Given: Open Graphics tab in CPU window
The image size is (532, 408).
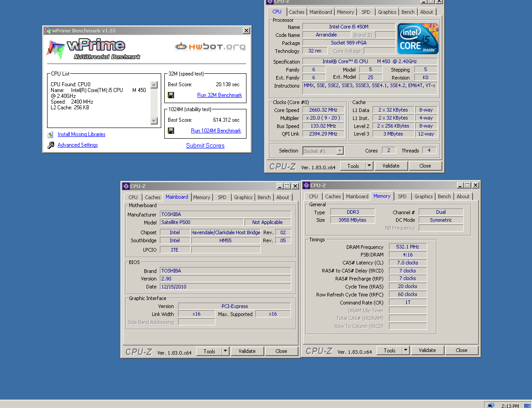Looking at the screenshot, I should 387,12.
